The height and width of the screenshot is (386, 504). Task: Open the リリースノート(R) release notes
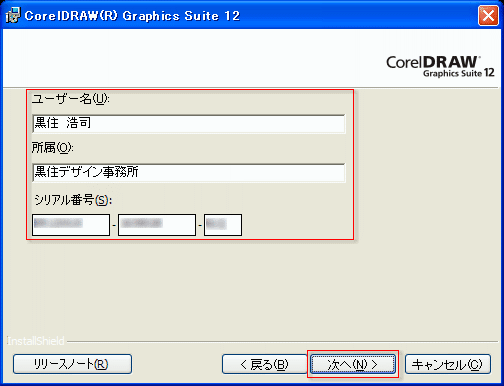pyautogui.click(x=72, y=364)
